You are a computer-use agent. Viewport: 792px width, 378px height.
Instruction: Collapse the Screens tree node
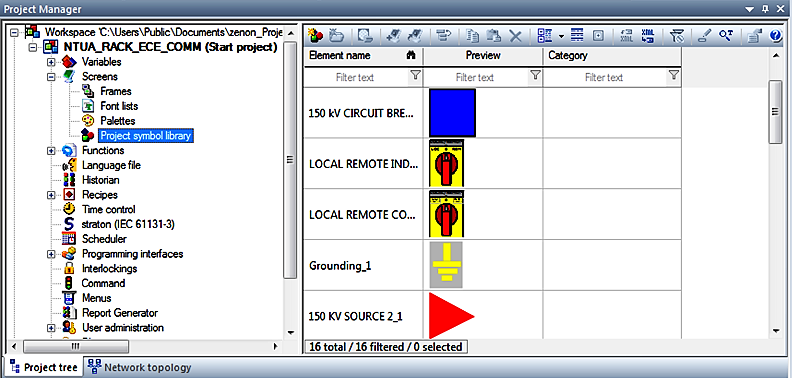[51, 77]
